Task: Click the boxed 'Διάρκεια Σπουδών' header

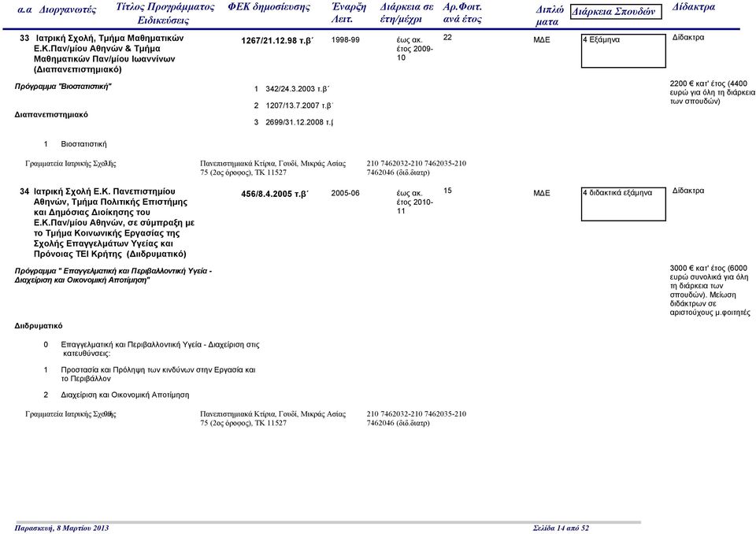Action: (616, 12)
